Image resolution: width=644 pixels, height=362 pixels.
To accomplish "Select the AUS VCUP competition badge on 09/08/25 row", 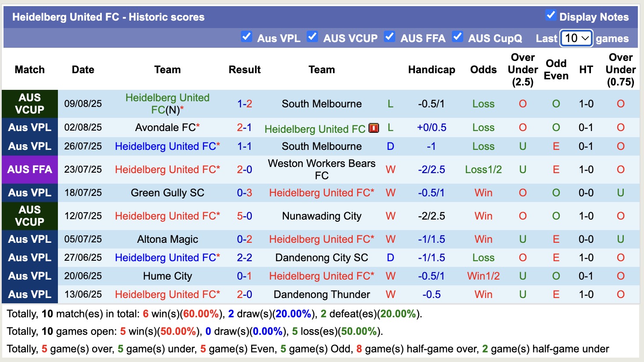I will pyautogui.click(x=29, y=104).
